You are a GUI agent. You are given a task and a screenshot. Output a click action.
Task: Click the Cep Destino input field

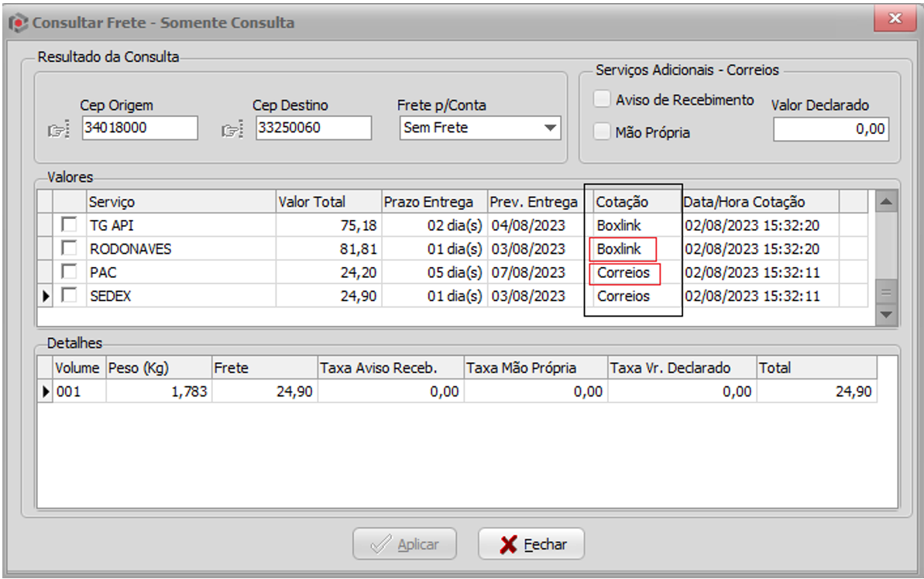[x=313, y=128]
